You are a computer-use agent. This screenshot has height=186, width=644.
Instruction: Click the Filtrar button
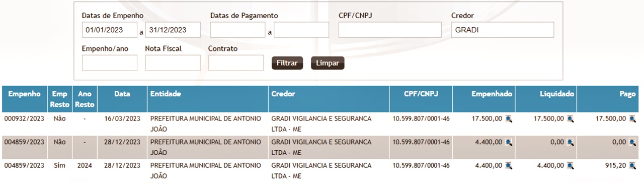(x=287, y=64)
